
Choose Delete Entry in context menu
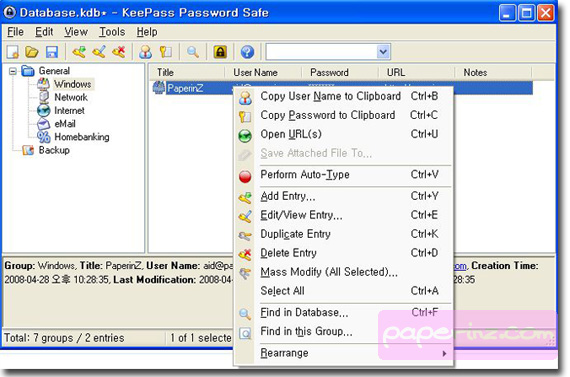point(344,253)
